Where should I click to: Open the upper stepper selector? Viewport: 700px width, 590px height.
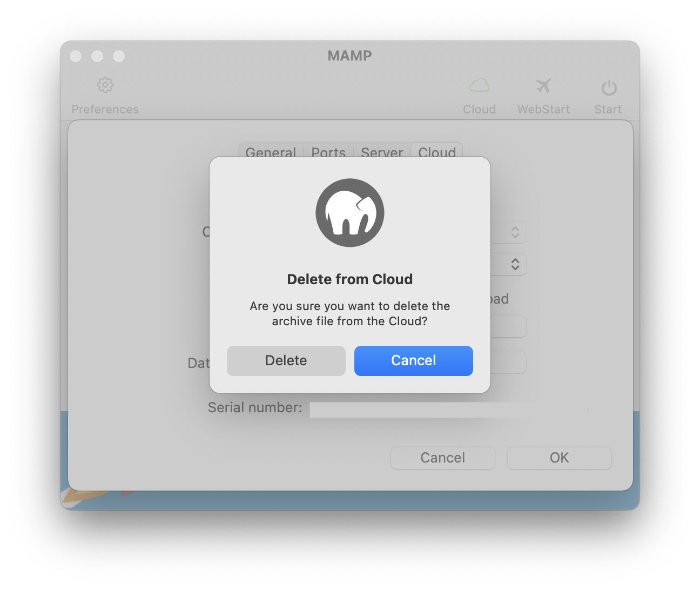click(515, 232)
